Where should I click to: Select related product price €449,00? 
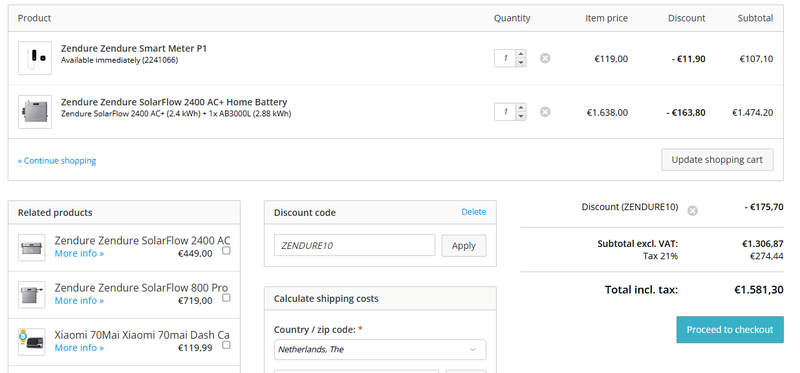195,254
